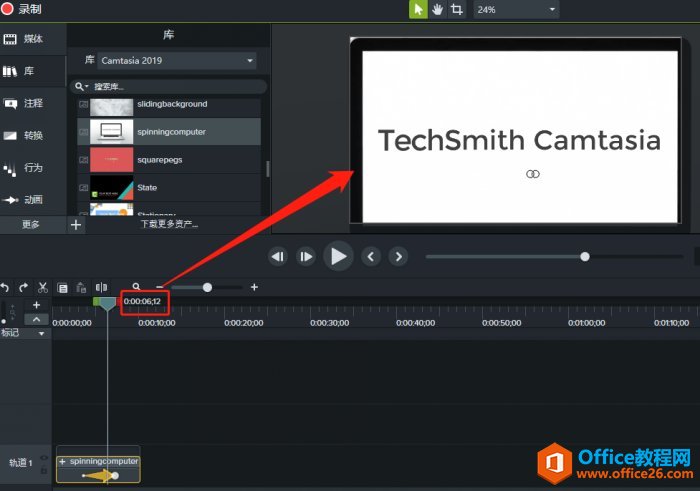
Task: Toggle track 1 visibility eye icon
Action: 44,458
